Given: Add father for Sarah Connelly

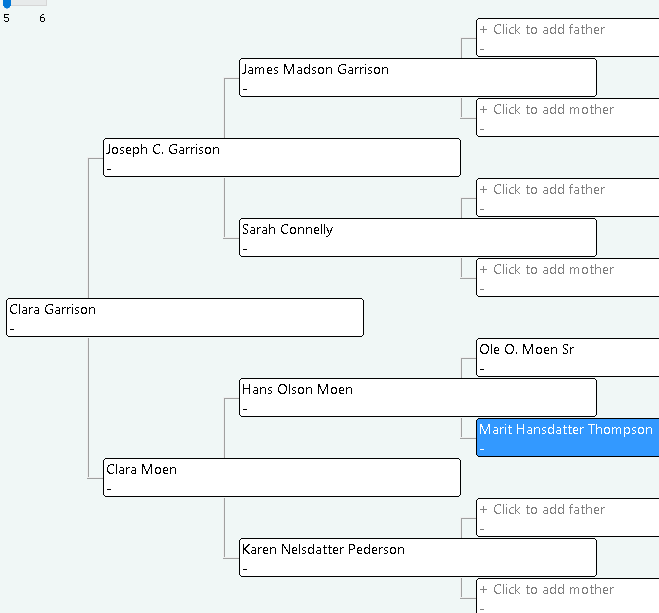Looking at the screenshot, I should (x=568, y=197).
